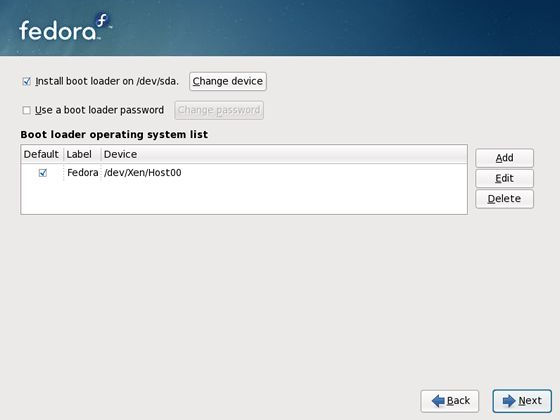This screenshot has height=420, width=560.
Task: Click the Use a boot loader password label
Action: pyautogui.click(x=99, y=110)
